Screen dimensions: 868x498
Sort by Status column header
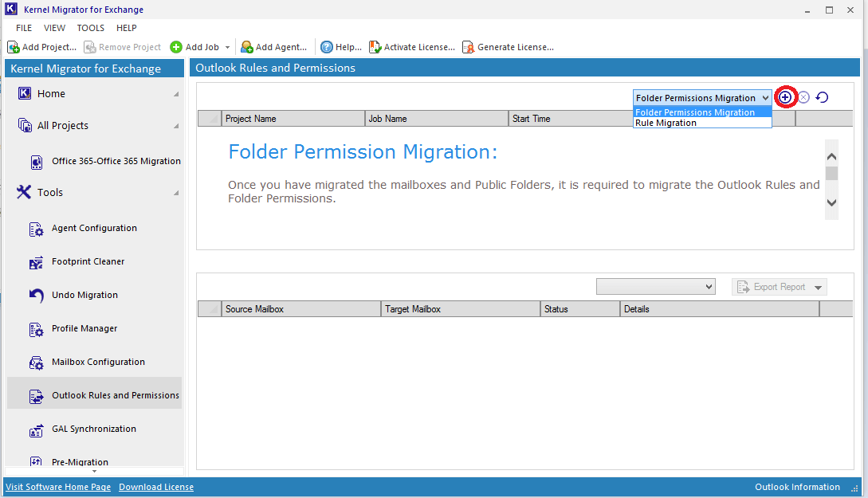coord(580,309)
